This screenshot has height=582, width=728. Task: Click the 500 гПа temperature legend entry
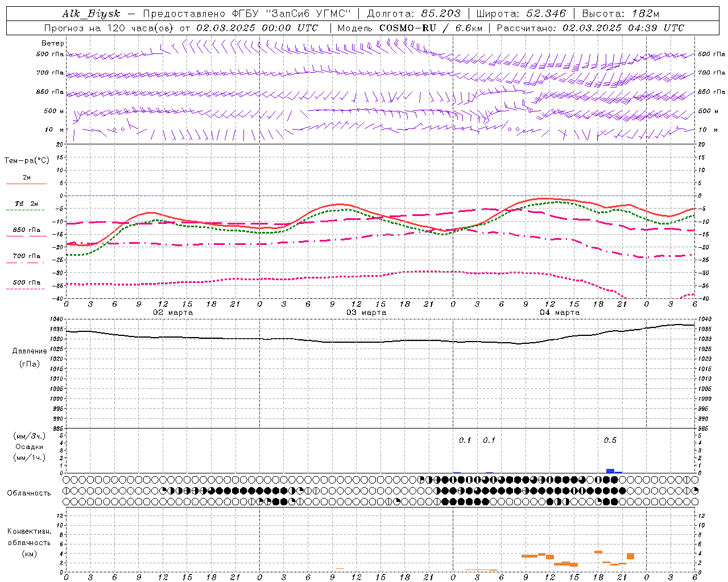[27, 282]
